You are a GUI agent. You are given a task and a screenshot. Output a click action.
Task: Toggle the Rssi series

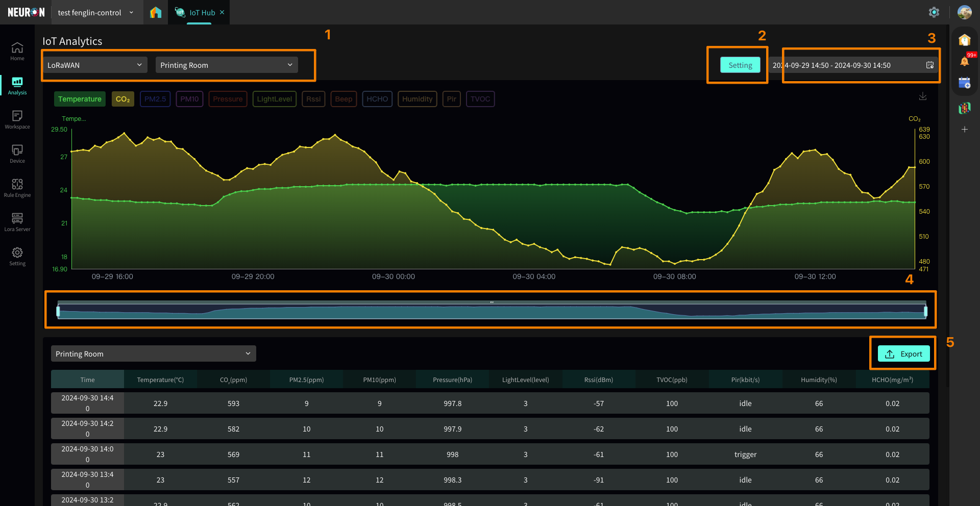click(x=313, y=99)
